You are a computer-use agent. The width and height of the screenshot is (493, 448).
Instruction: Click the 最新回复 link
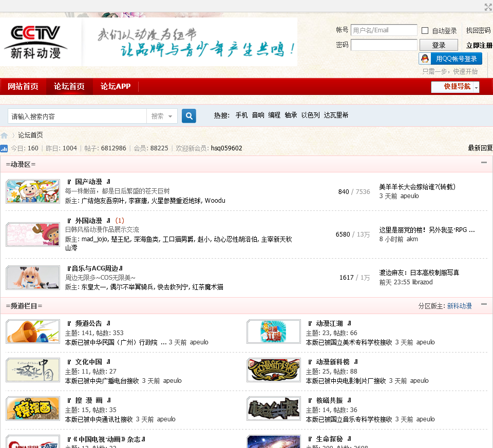coord(480,148)
